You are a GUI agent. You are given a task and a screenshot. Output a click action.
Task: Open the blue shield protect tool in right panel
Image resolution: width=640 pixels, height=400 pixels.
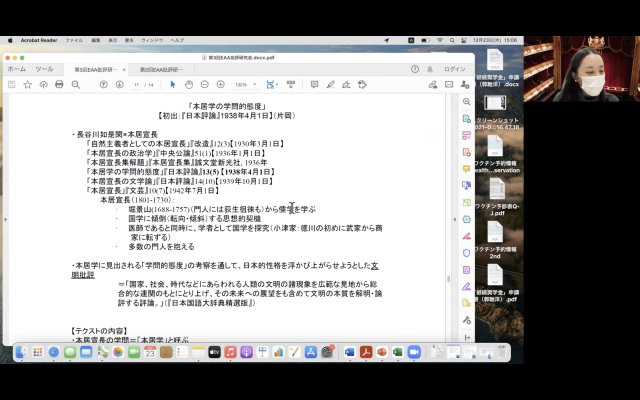click(x=467, y=253)
